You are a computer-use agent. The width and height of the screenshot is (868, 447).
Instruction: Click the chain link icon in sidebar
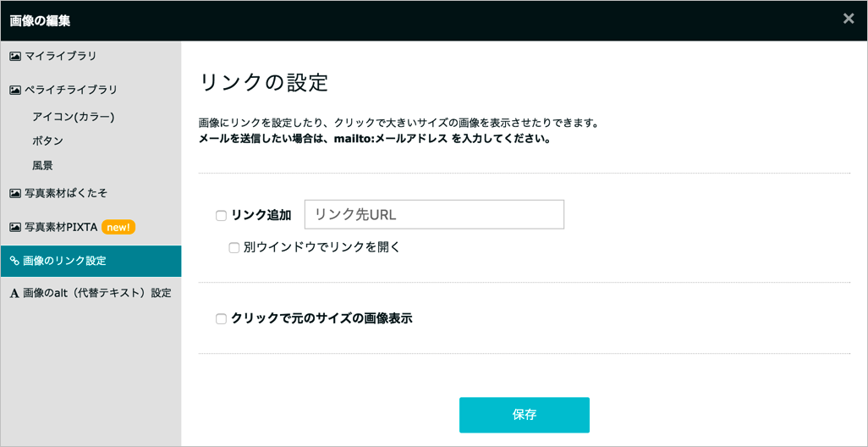pos(15,261)
